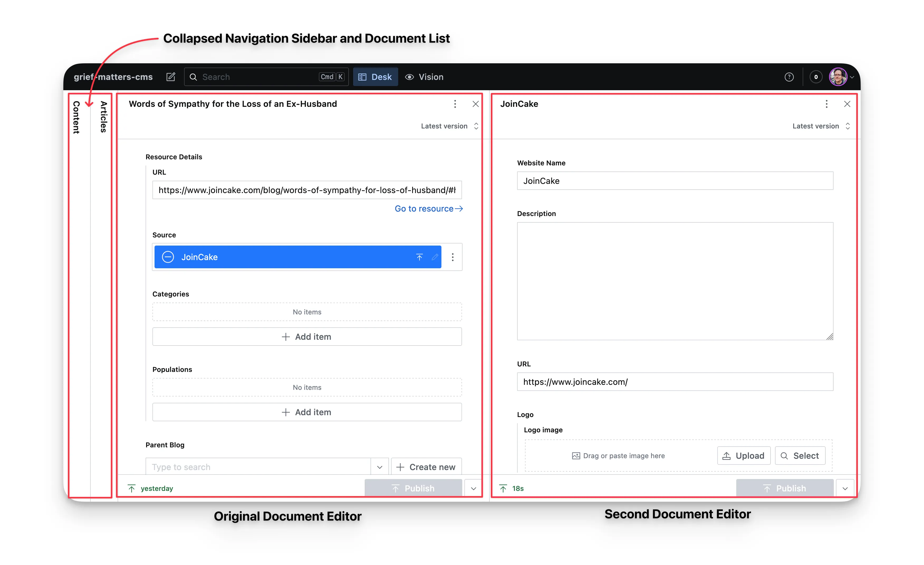Viewport: 924px width, 565px height.
Task: Click the publish arrow icon on JoinCake source chip
Action: coord(419,257)
